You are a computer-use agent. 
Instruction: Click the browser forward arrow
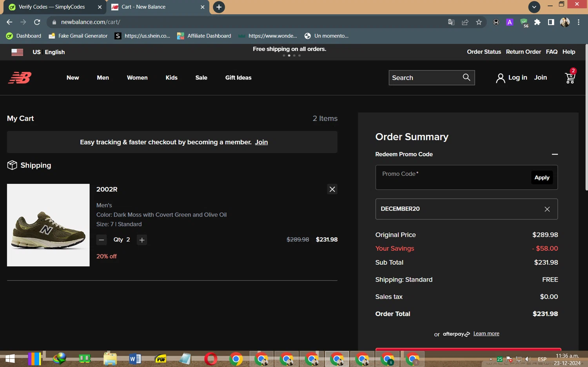point(23,22)
